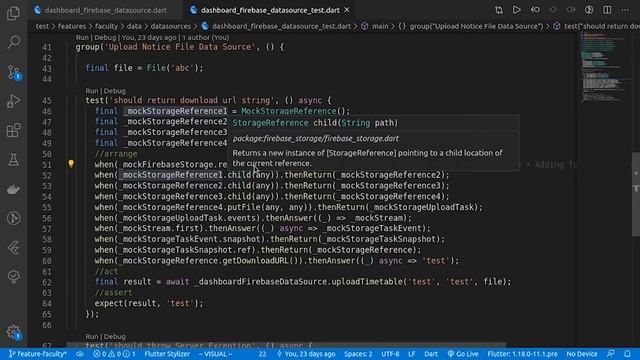Click the cloud publish icon in the status bar
This screenshot has width=640, height=360.
[80, 354]
